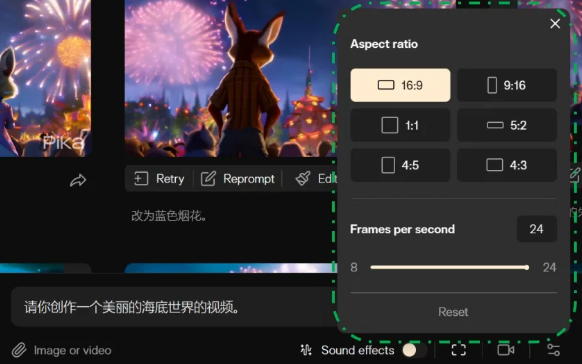This screenshot has width=582, height=364.
Task: Toggle the Sound effects switch
Action: point(415,350)
